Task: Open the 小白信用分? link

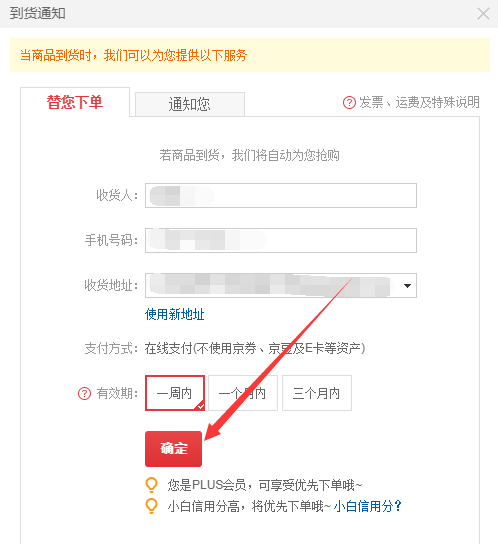Action: tap(368, 506)
